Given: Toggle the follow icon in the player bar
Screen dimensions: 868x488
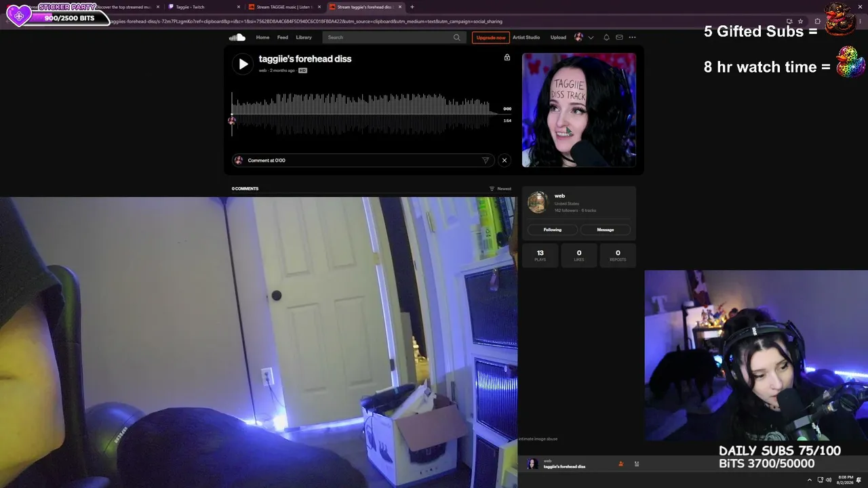Looking at the screenshot, I should [x=620, y=464].
